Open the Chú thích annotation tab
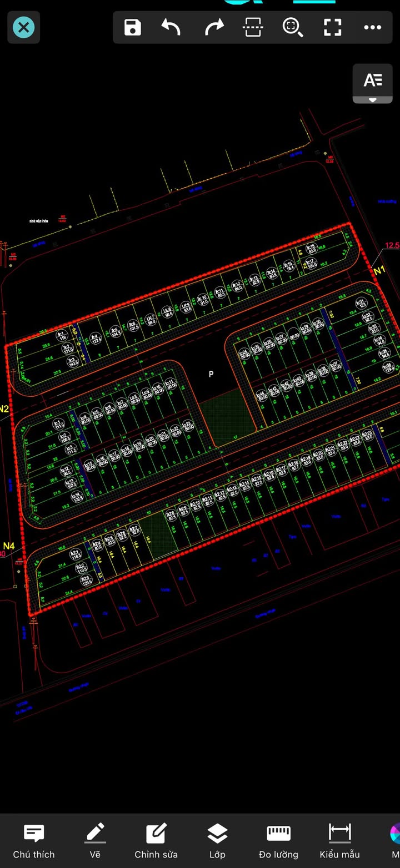400x868 pixels. (x=34, y=841)
